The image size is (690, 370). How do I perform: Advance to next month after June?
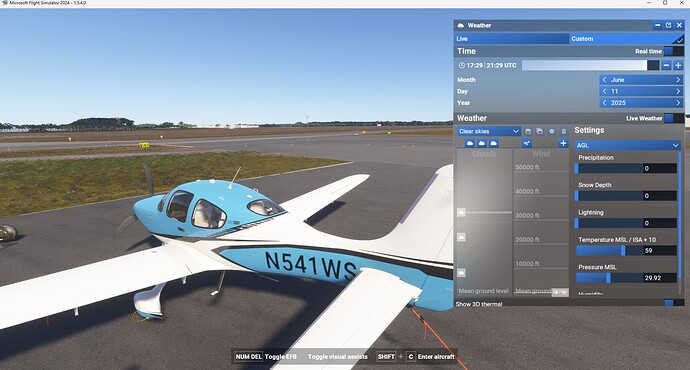pyautogui.click(x=678, y=80)
